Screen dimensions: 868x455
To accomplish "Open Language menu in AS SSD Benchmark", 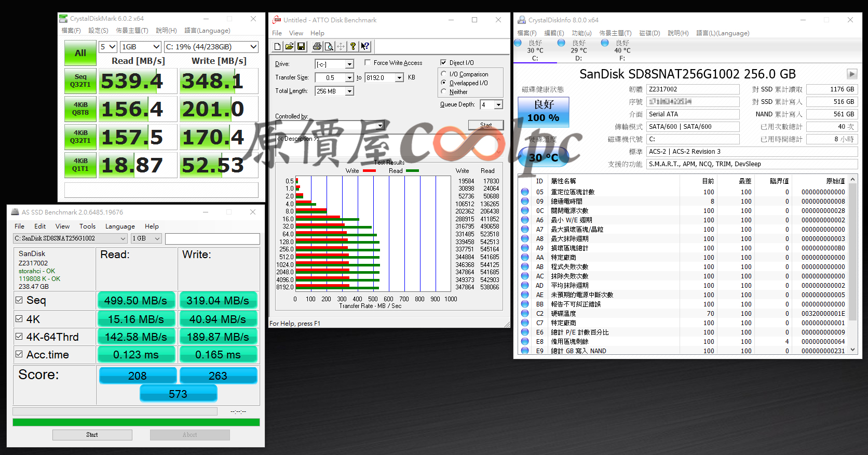I will click(120, 226).
